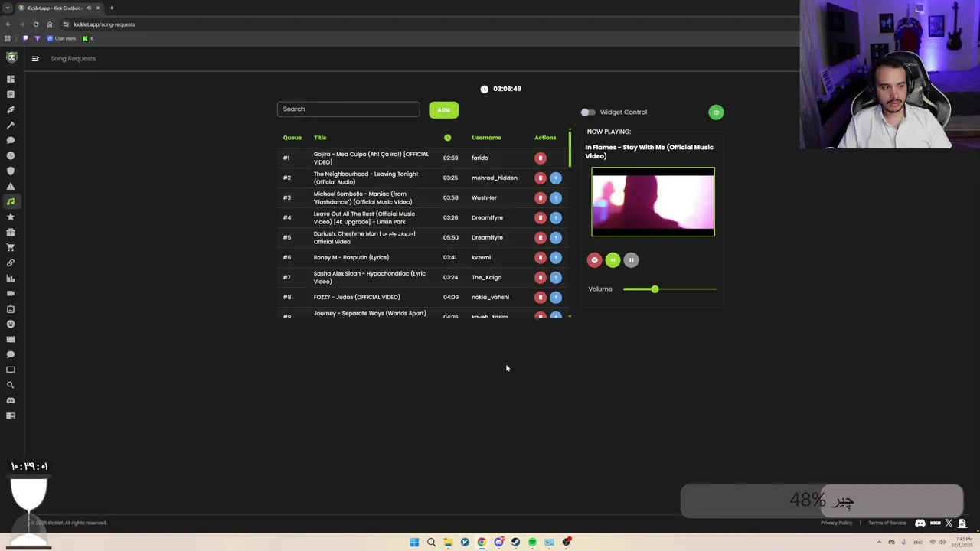The height and width of the screenshot is (551, 980).
Task: Open the Discord footer icon
Action: (920, 523)
